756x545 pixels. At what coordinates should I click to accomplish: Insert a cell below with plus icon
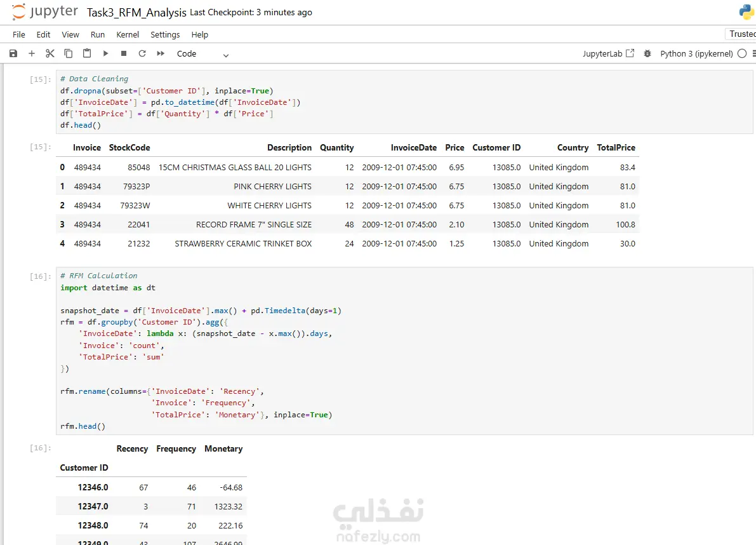(x=32, y=54)
